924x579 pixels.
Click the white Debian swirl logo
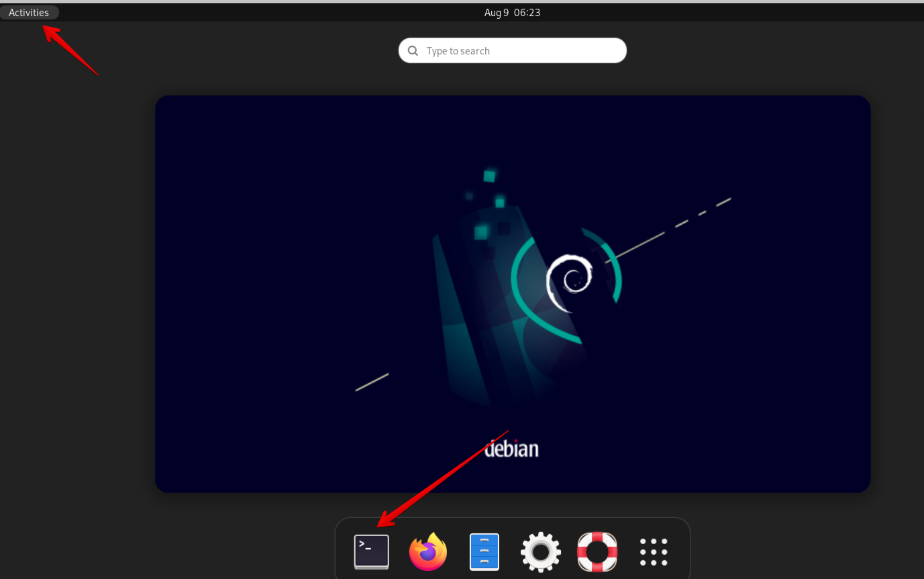click(x=568, y=282)
